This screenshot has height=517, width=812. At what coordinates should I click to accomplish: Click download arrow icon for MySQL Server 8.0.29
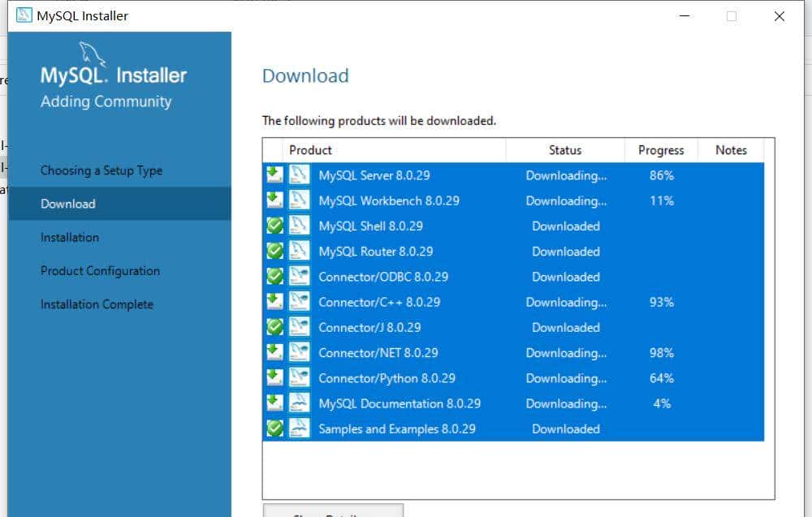tap(275, 175)
